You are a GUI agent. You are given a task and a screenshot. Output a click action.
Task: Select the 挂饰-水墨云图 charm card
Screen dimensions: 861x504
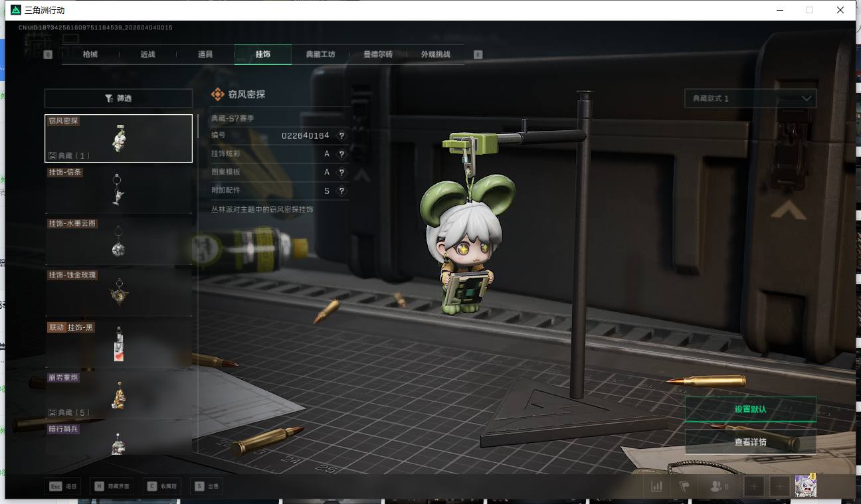(x=118, y=240)
